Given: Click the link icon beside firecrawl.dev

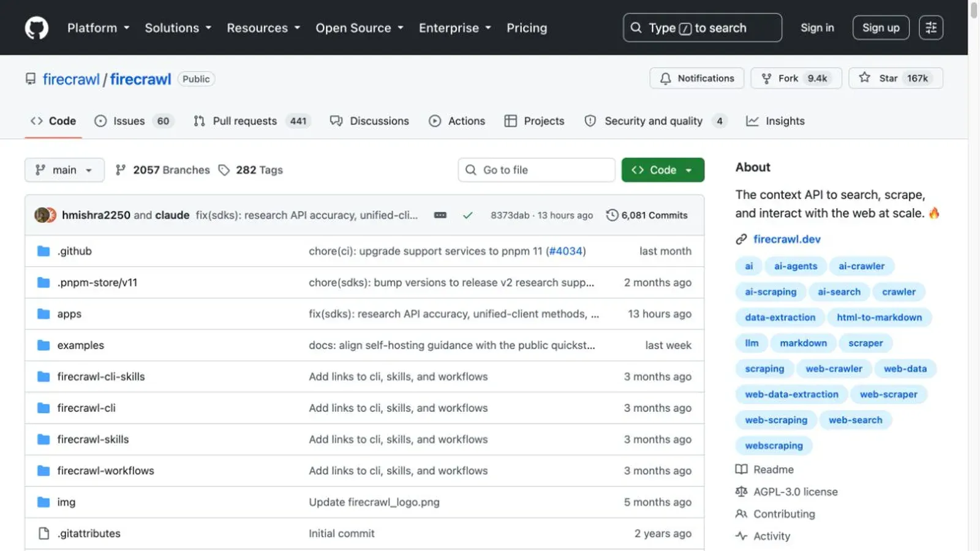Looking at the screenshot, I should pyautogui.click(x=741, y=239).
